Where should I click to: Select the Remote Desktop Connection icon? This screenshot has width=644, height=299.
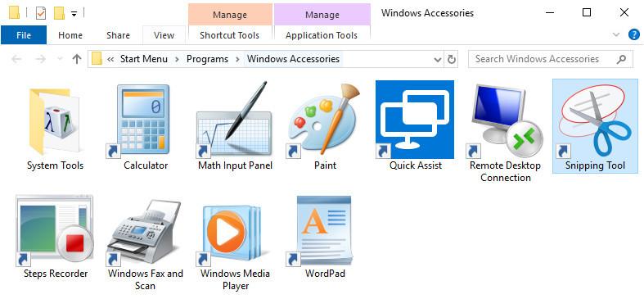505,120
